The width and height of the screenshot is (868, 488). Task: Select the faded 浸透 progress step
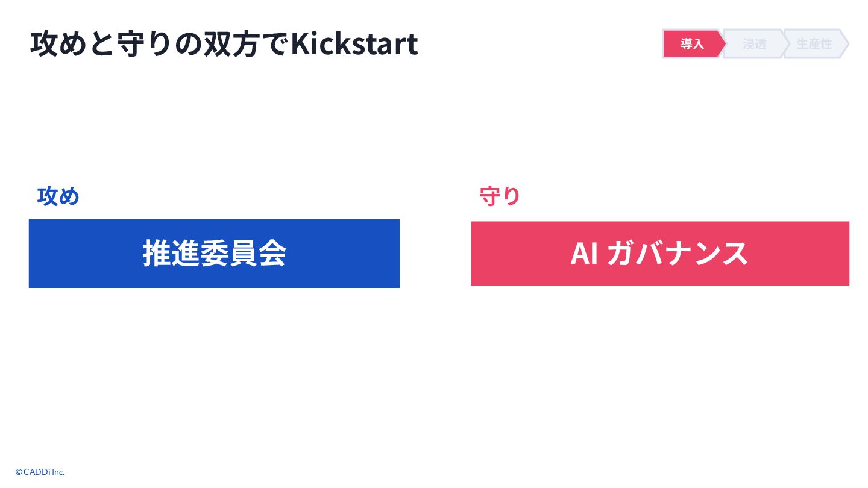click(x=755, y=44)
